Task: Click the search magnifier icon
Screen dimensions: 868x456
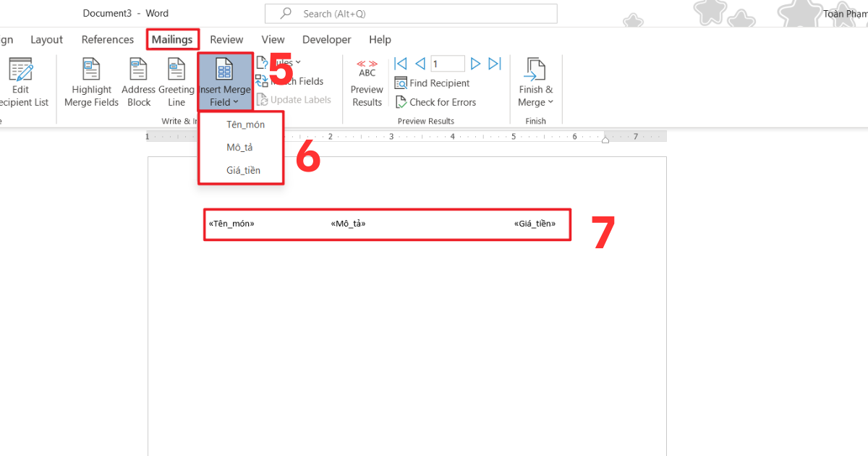Action: (286, 13)
